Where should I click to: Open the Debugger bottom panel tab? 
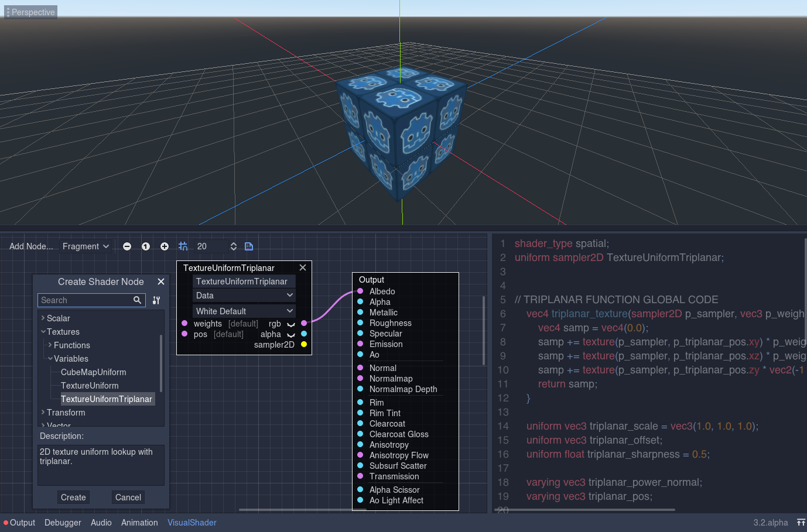(63, 523)
